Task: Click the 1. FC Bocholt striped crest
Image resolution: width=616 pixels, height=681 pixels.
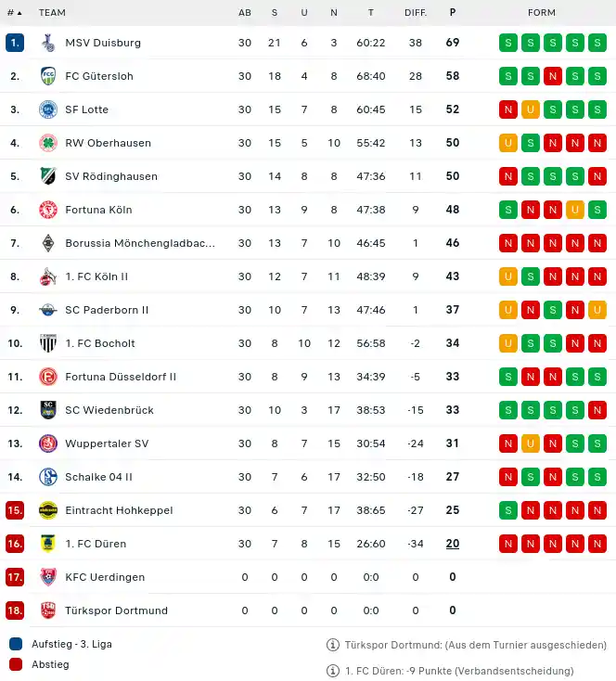Action: click(48, 343)
